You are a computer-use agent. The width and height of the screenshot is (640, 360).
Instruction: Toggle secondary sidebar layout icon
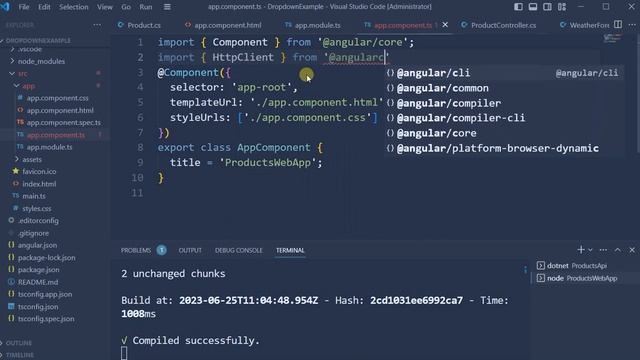[547, 7]
